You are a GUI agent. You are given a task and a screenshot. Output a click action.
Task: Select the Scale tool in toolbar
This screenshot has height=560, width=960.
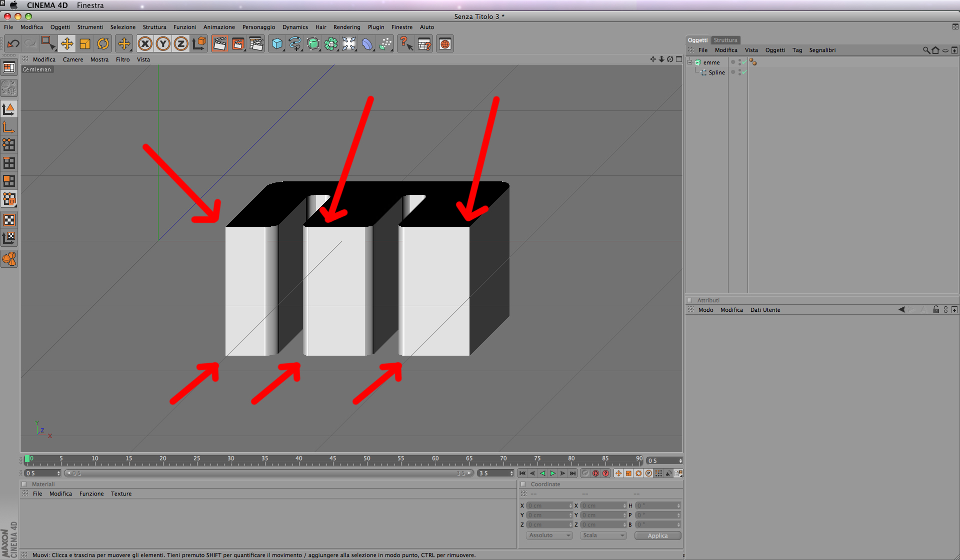point(85,44)
